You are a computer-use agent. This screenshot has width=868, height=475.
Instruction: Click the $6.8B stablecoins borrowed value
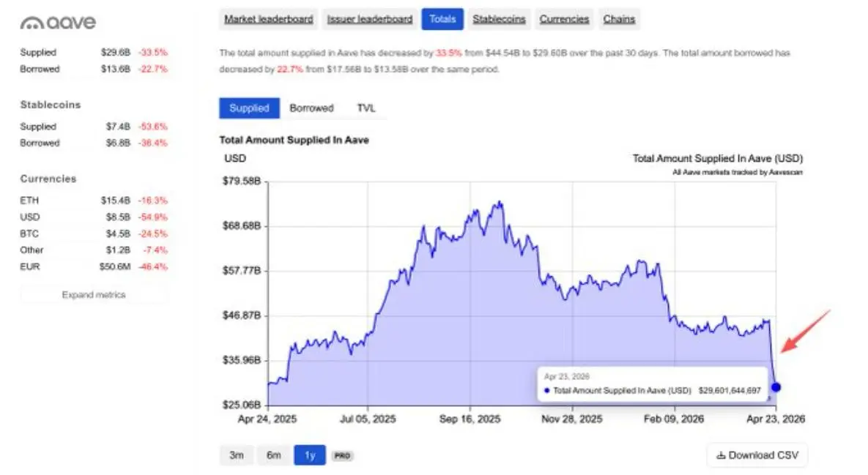[x=118, y=143]
